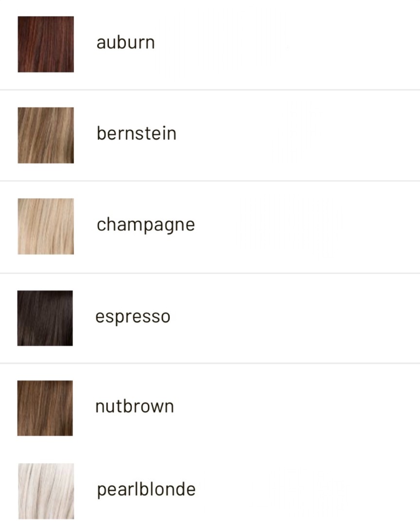Select the 'champagne' option label
Image resolution: width=420 pixels, height=525 pixels.
click(146, 225)
